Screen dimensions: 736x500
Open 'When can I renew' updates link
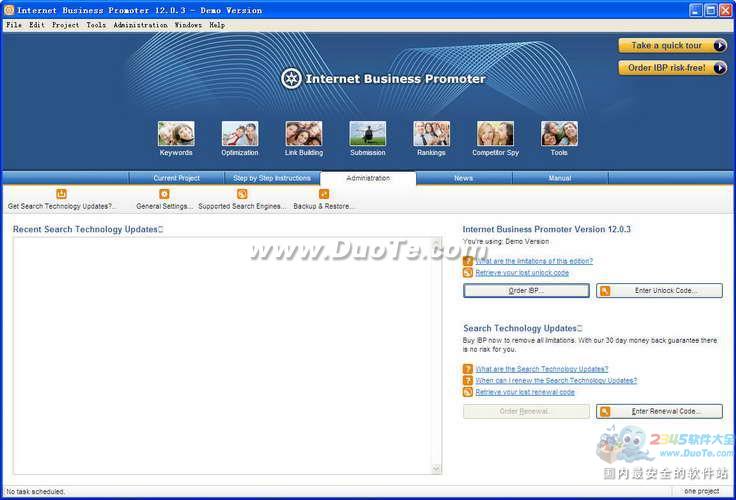coord(556,380)
